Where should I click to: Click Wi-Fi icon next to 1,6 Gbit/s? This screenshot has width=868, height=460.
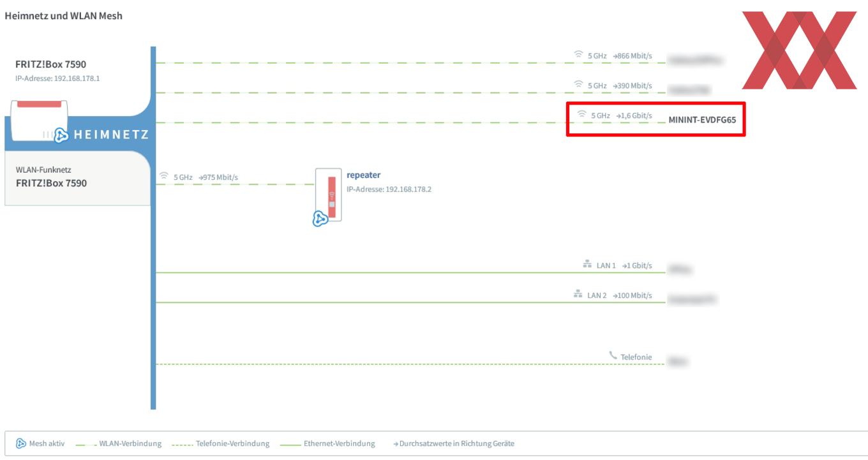(x=581, y=115)
